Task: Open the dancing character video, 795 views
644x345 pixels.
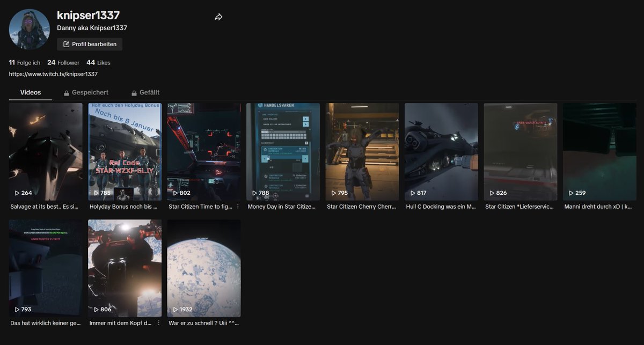Action: (362, 152)
